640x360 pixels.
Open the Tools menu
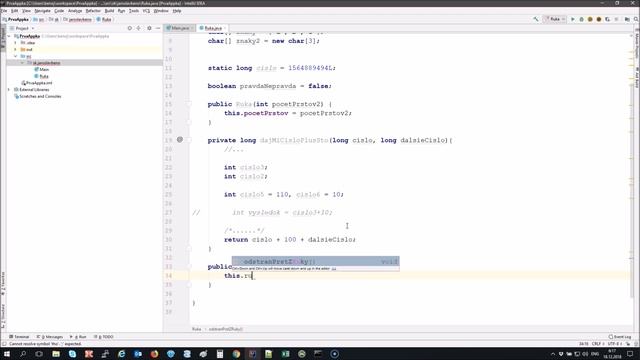134,11
